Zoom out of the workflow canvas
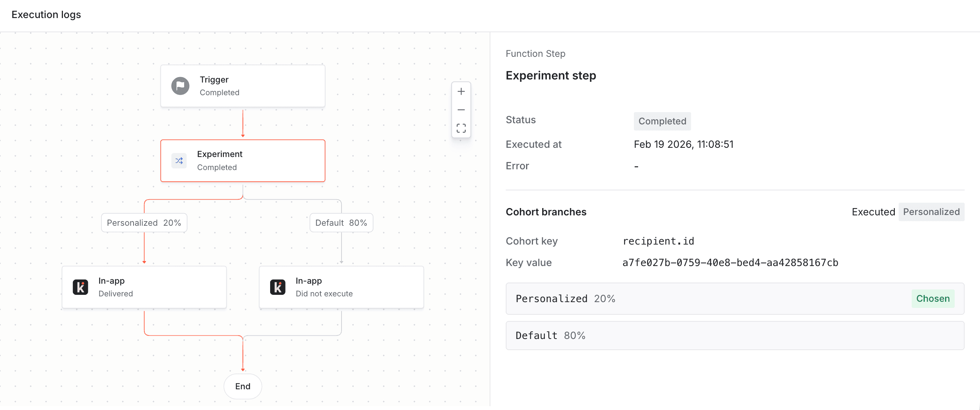Screen dimensions: 980x410 tap(461, 110)
